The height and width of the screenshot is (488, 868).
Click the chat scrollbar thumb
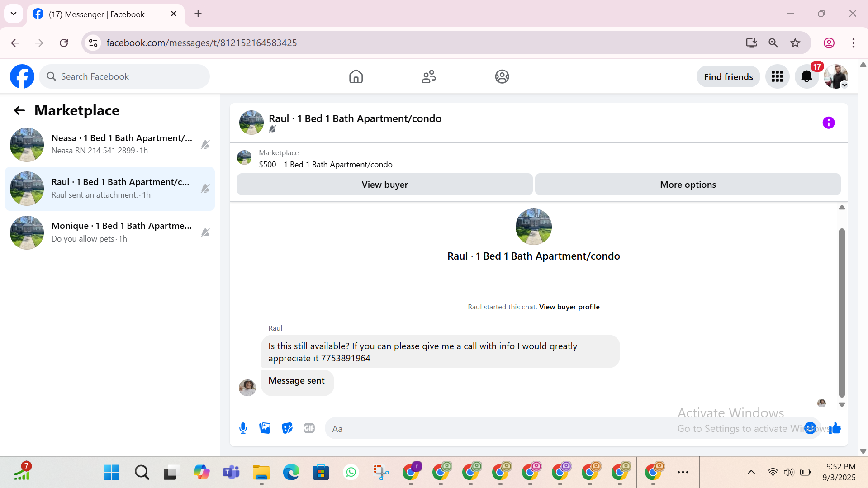tap(841, 312)
